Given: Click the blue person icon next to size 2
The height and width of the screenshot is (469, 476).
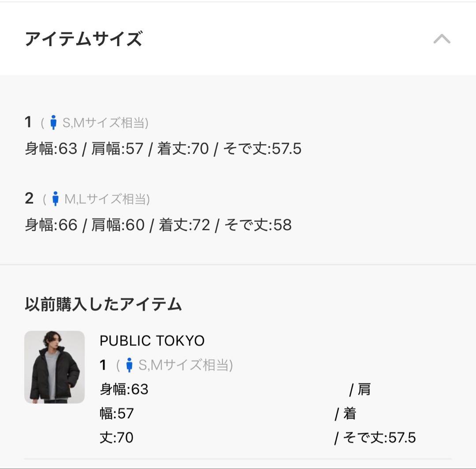Looking at the screenshot, I should [x=55, y=199].
